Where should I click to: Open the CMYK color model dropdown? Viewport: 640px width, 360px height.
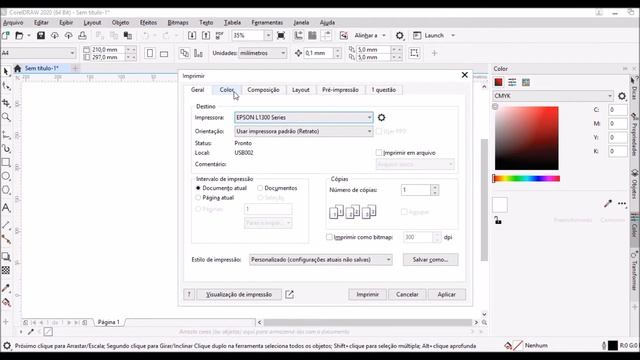(x=553, y=96)
